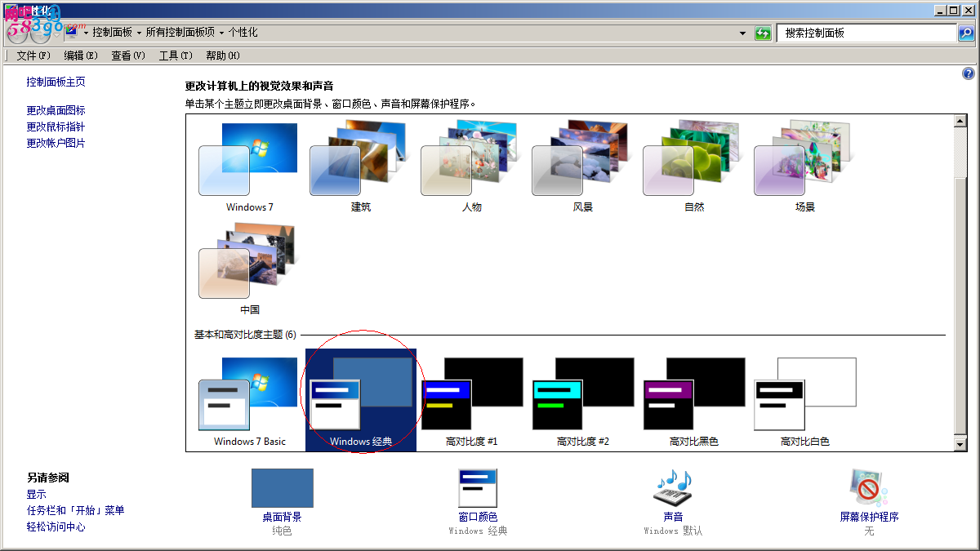Viewport: 980px width, 551px height.
Task: Open 更改桌面图标 link
Action: point(56,110)
